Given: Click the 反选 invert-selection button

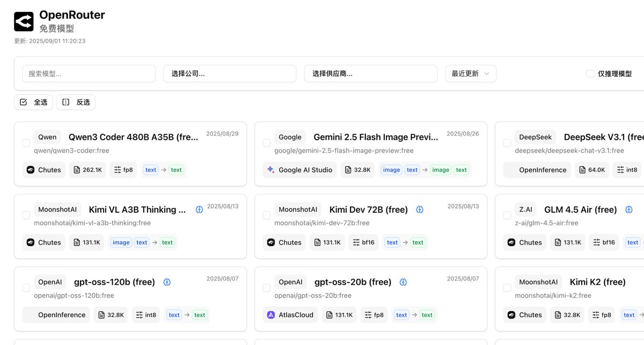Looking at the screenshot, I should (x=76, y=102).
